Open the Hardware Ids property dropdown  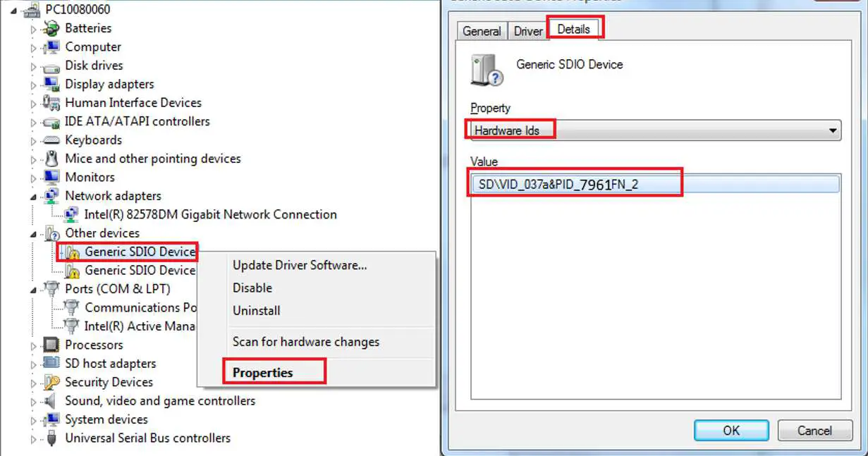[832, 130]
